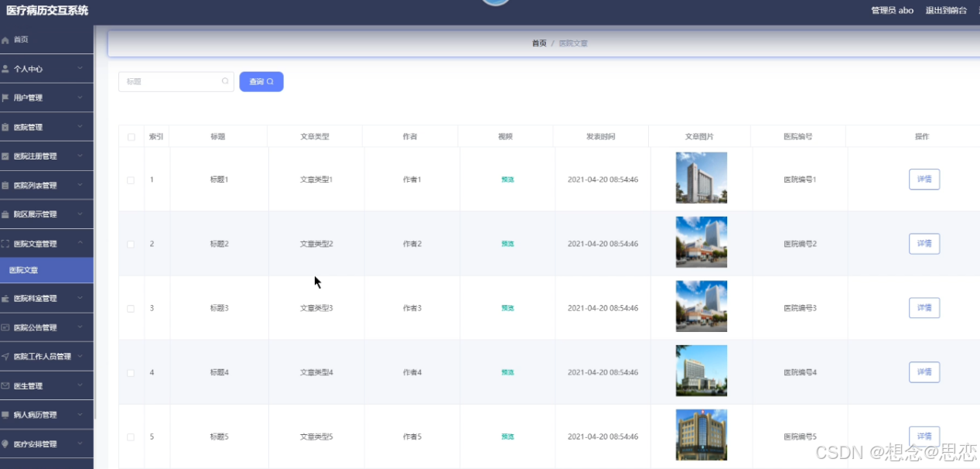Click the icon beside 医院管理
The image size is (980, 469).
5,127
